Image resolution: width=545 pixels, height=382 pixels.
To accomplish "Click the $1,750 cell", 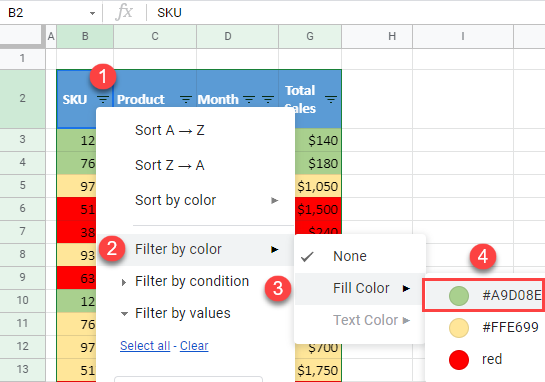I will pyautogui.click(x=318, y=370).
